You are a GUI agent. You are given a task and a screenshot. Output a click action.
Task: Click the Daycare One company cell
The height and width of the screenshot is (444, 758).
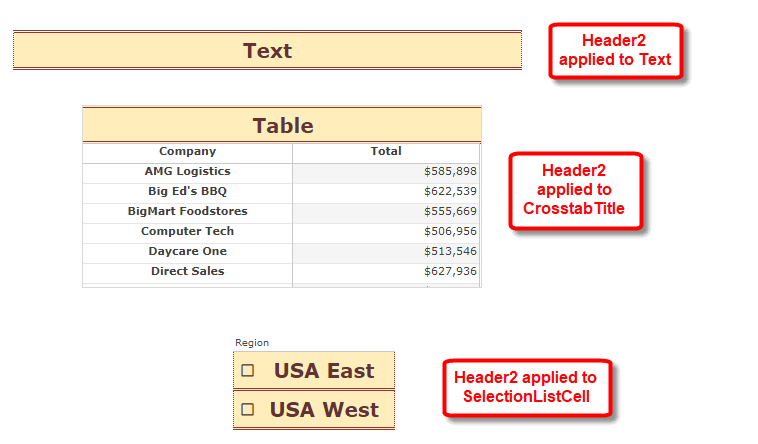point(187,251)
